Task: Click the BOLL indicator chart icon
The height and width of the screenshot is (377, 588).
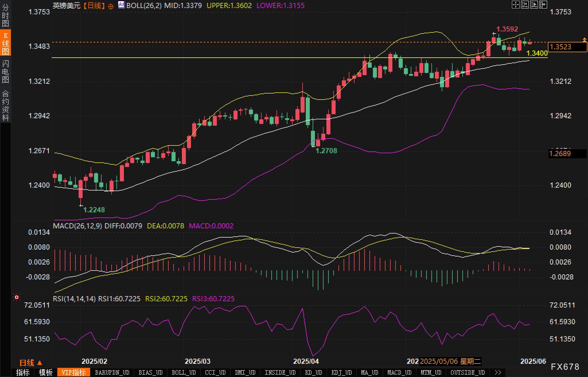Action: point(121,5)
